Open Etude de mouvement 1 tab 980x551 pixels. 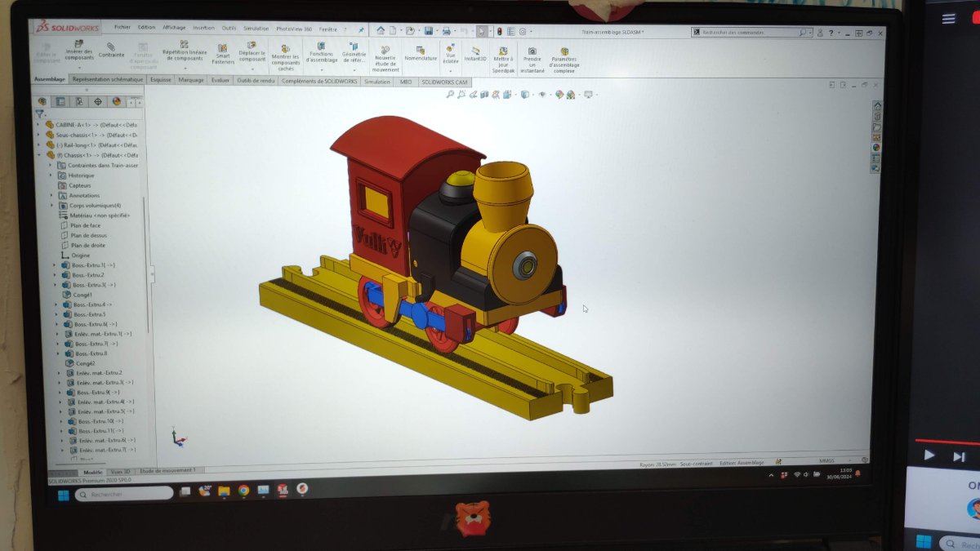click(167, 470)
